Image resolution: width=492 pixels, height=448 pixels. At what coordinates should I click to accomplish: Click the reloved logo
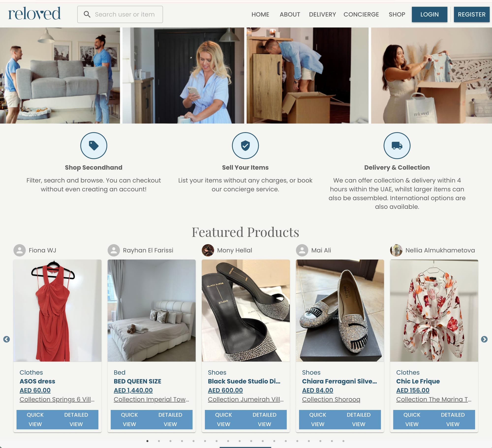pyautogui.click(x=34, y=14)
